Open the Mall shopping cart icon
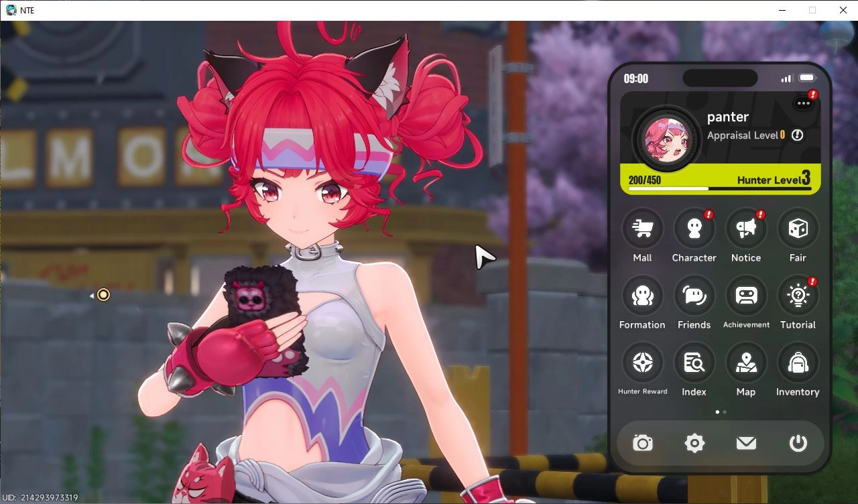Screen dimensions: 858x504 (642, 229)
